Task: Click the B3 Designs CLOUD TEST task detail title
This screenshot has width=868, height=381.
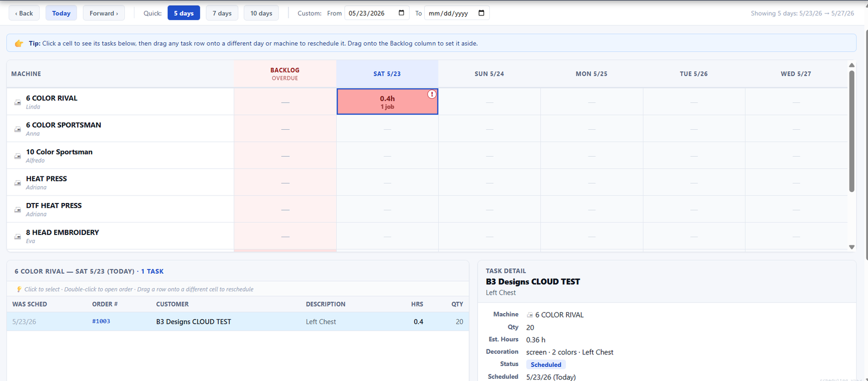Action: 533,282
